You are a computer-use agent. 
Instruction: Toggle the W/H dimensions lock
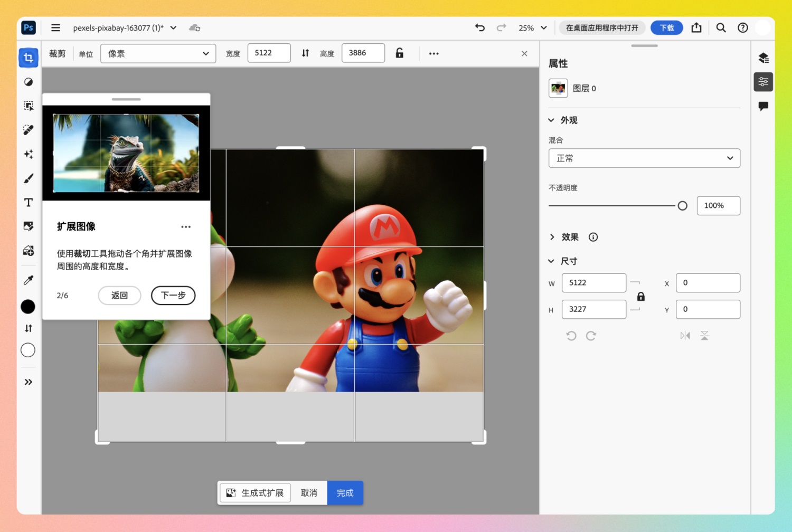click(x=641, y=296)
